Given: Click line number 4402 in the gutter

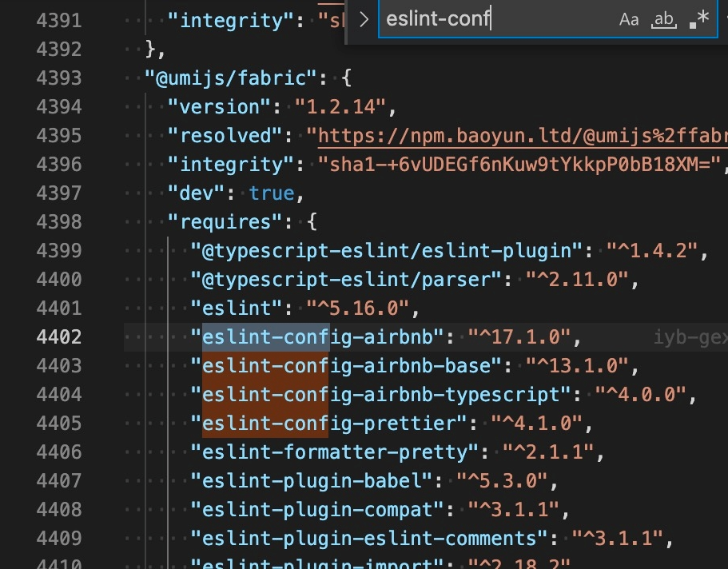Looking at the screenshot, I should coord(59,336).
